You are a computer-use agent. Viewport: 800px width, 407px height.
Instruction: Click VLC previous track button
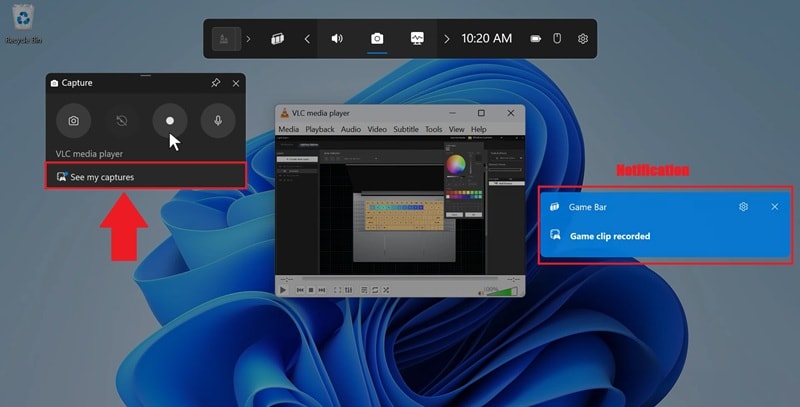coord(300,290)
